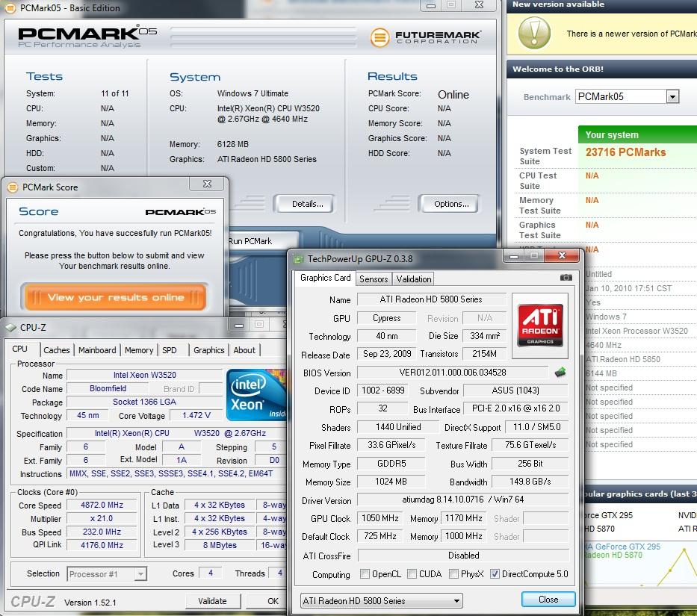Minimize the PCMark05 window

pos(431,6)
